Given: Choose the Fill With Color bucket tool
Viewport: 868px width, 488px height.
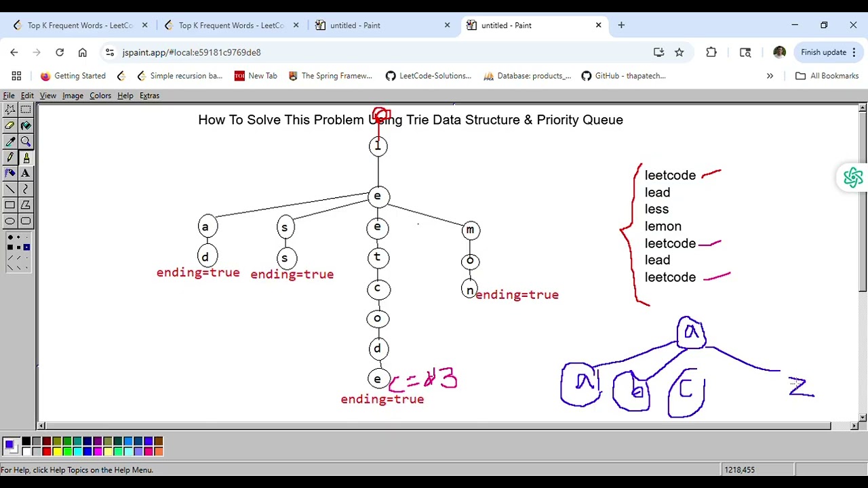Looking at the screenshot, I should (26, 125).
